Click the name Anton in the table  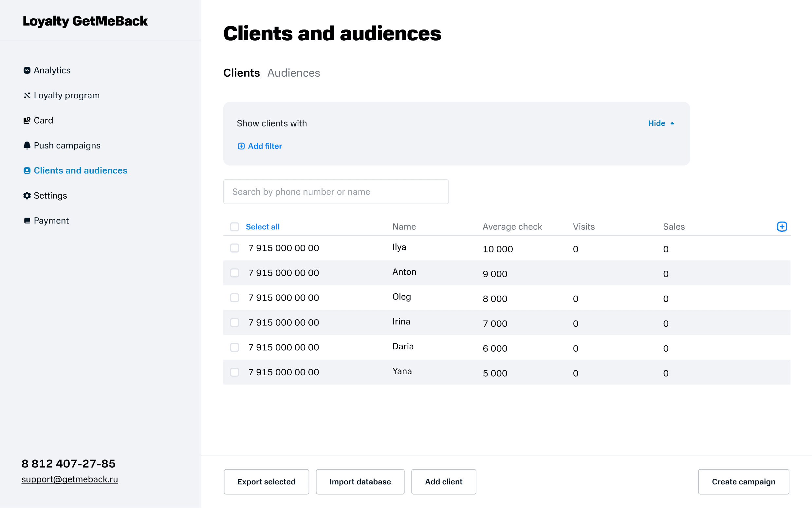coord(404,272)
